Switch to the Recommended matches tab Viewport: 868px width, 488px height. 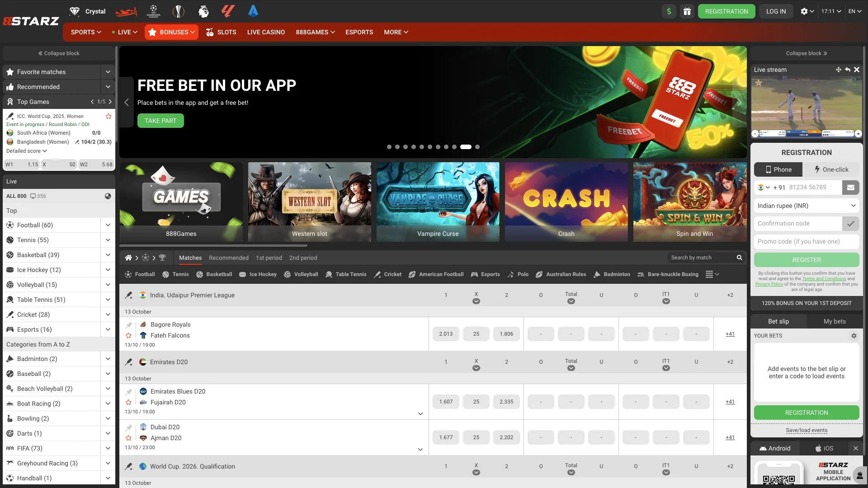[229, 258]
